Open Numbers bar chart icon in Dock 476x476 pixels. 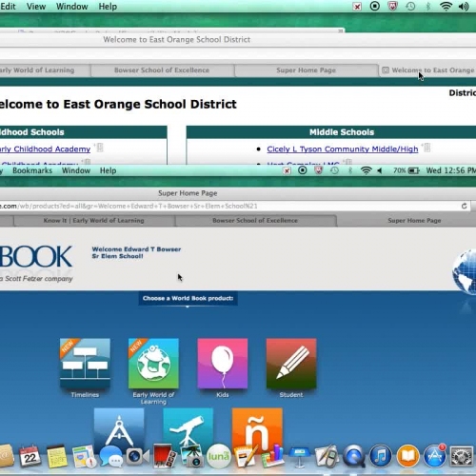(x=273, y=456)
